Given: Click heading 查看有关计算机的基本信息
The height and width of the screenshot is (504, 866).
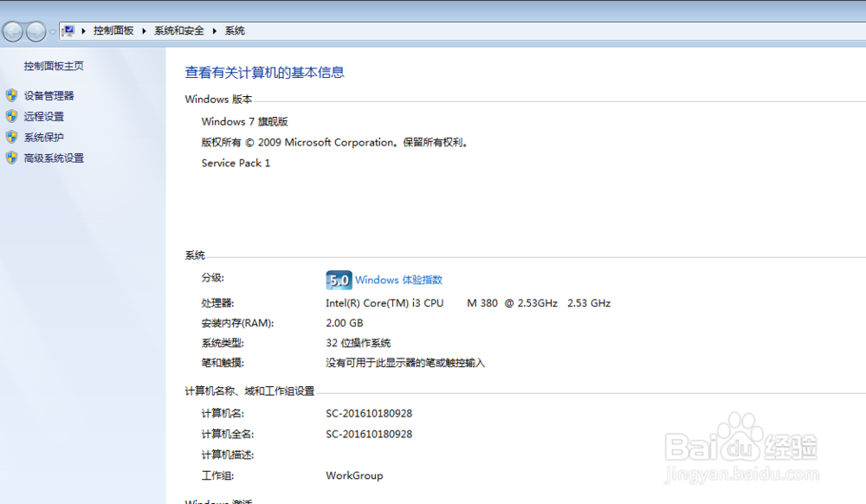Looking at the screenshot, I should (264, 73).
